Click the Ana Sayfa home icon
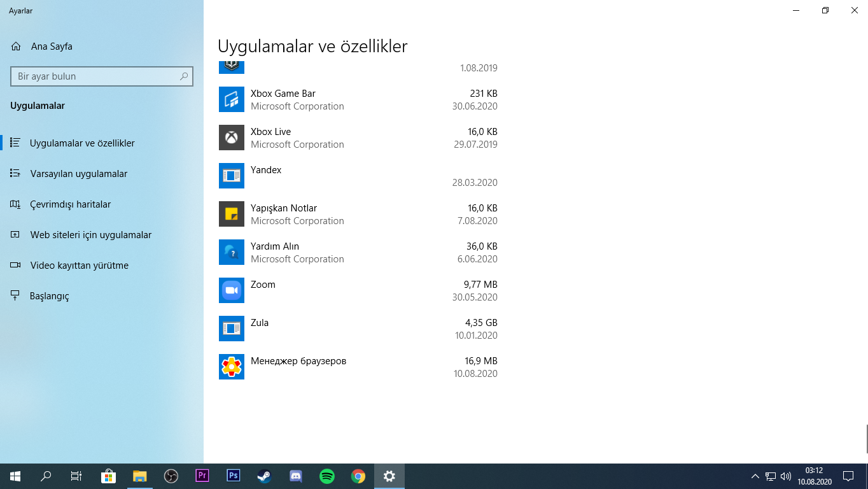The image size is (868, 489). [16, 46]
